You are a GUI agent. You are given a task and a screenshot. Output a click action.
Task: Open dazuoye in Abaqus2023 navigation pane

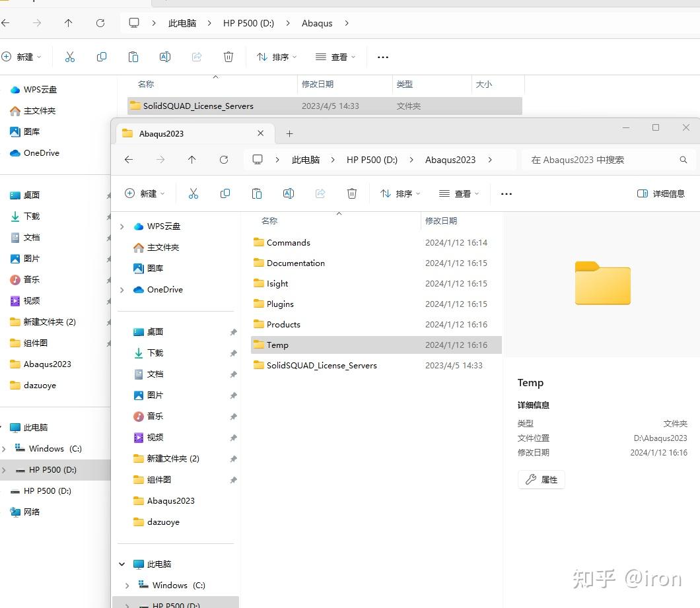163,522
